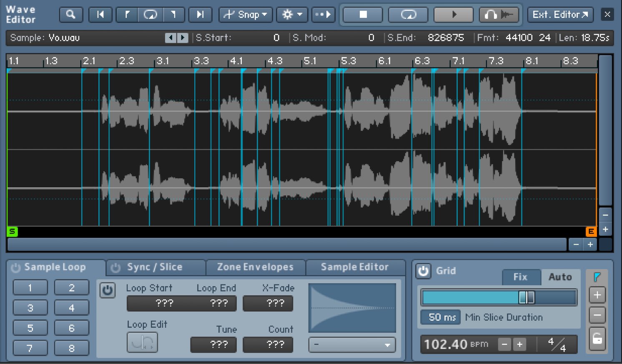Viewport: 622px width, 364px height.
Task: Toggle loop playback button
Action: tap(408, 15)
